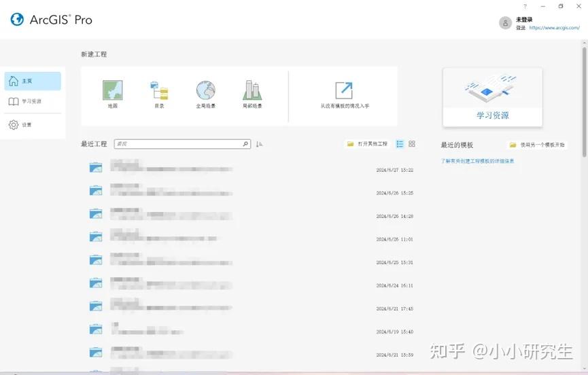
Task: Click the Help question mark icon
Action: [525, 6]
